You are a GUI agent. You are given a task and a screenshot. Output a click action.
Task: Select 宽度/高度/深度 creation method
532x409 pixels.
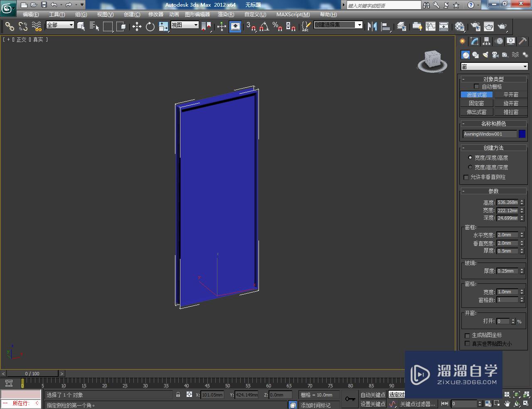coord(470,167)
